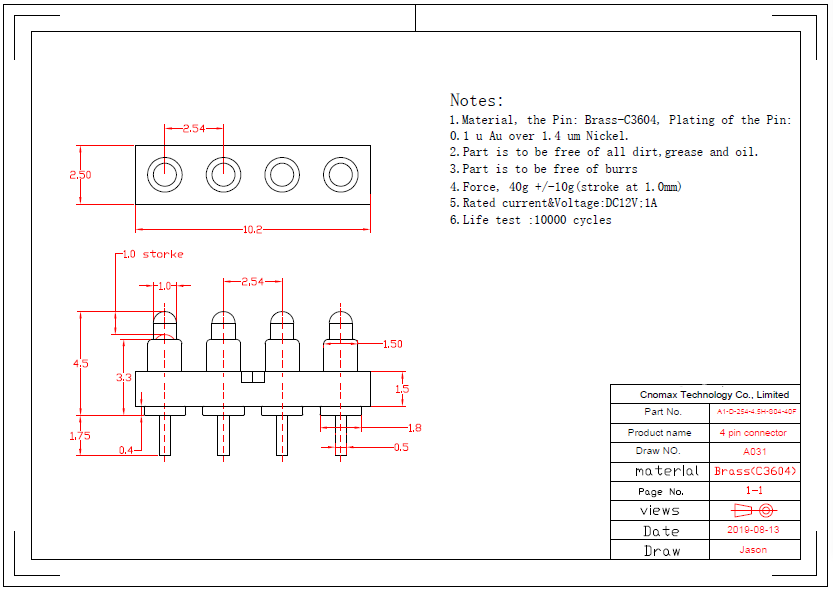833x593 pixels.
Task: Click the 'material' label in the title block
Action: (x=667, y=471)
